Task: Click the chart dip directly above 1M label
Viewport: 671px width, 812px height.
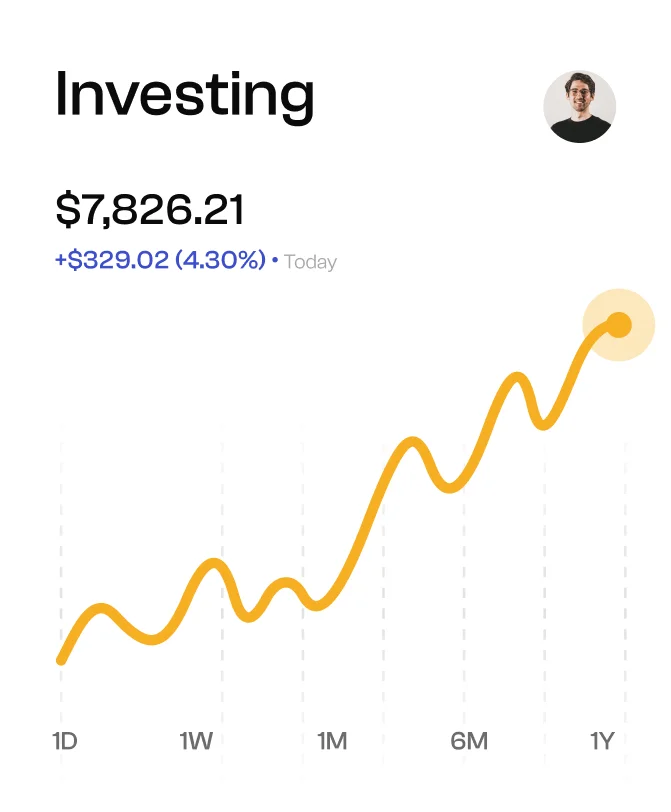Action: [x=318, y=605]
